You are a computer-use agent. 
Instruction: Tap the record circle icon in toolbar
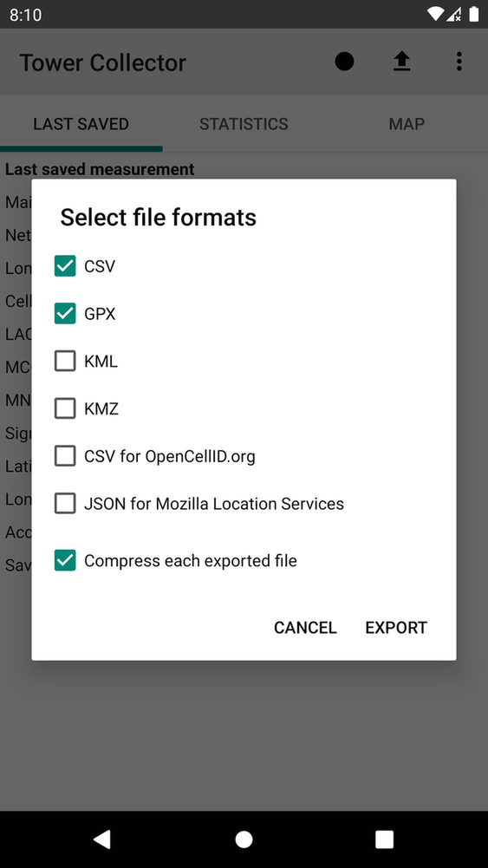[344, 62]
